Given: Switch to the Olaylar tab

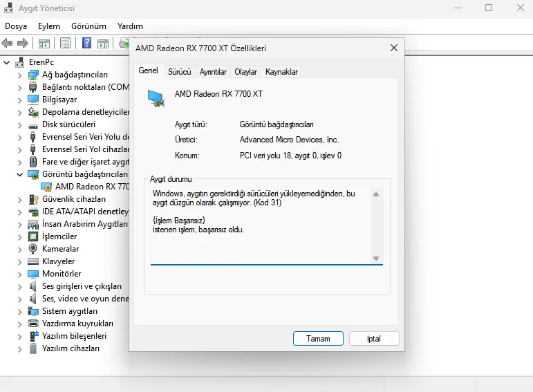Looking at the screenshot, I should point(245,72).
